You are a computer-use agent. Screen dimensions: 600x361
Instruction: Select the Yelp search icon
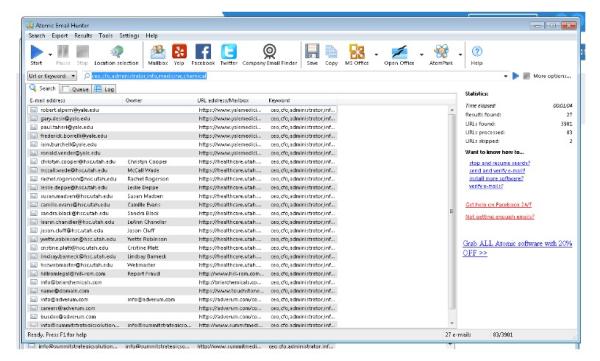point(179,52)
